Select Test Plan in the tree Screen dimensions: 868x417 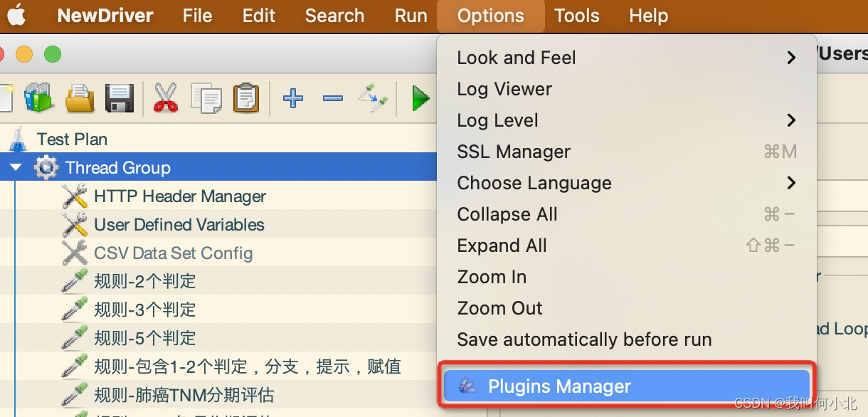click(72, 139)
